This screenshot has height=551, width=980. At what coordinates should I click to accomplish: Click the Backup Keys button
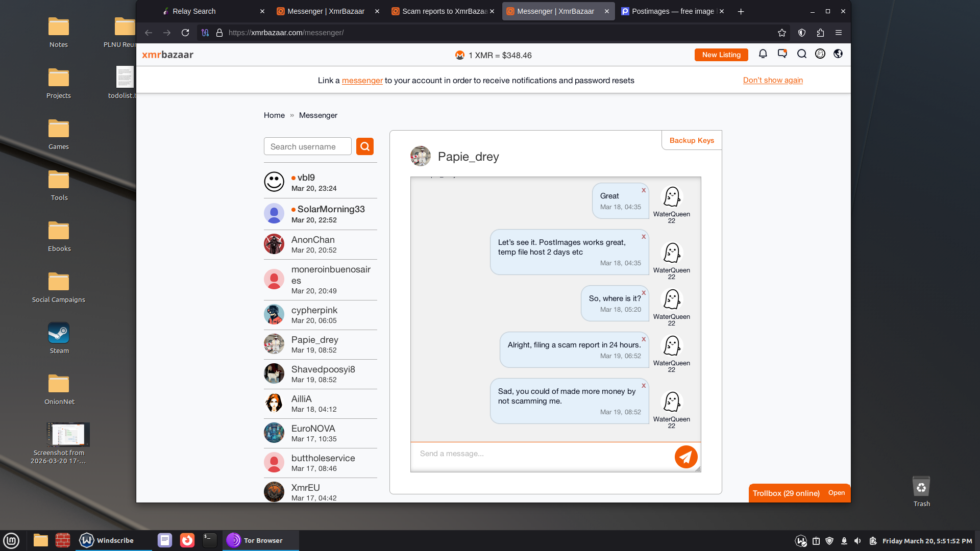[x=691, y=140]
